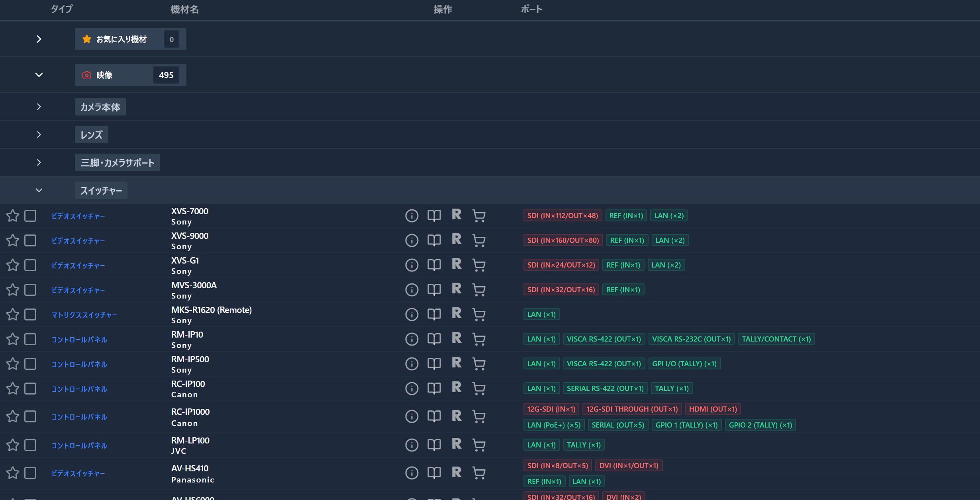Add MVS-3000A to cart

(x=478, y=290)
